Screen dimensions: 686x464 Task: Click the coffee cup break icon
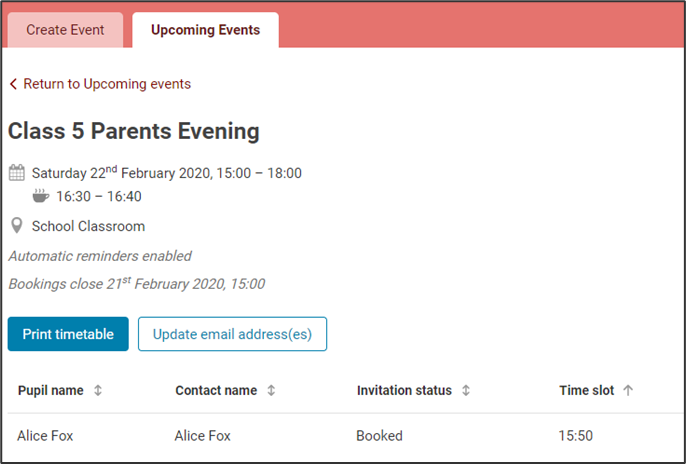point(40,196)
